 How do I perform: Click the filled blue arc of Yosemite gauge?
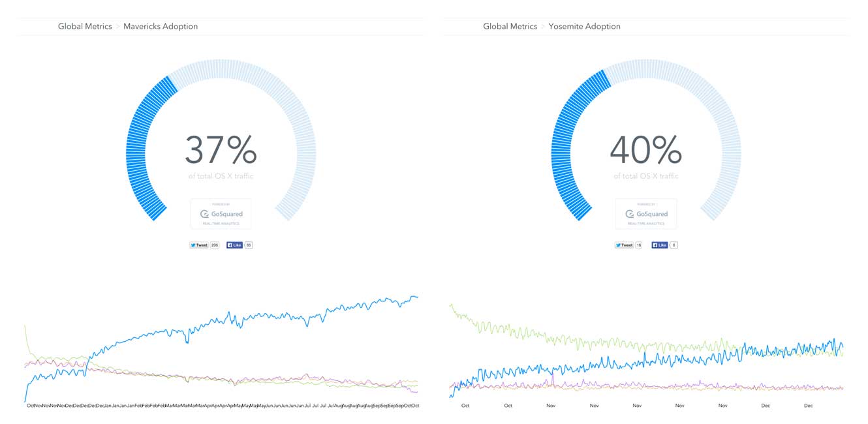click(x=562, y=150)
